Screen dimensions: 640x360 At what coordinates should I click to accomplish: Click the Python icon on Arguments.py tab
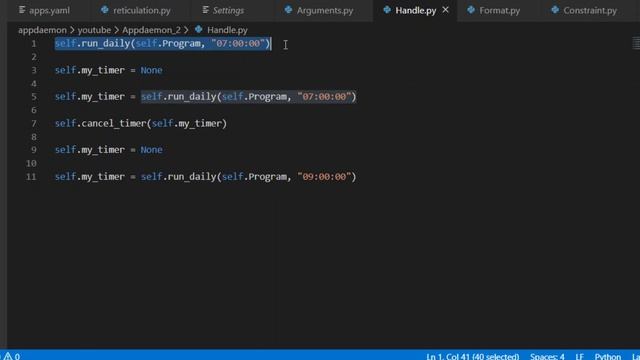[289, 10]
